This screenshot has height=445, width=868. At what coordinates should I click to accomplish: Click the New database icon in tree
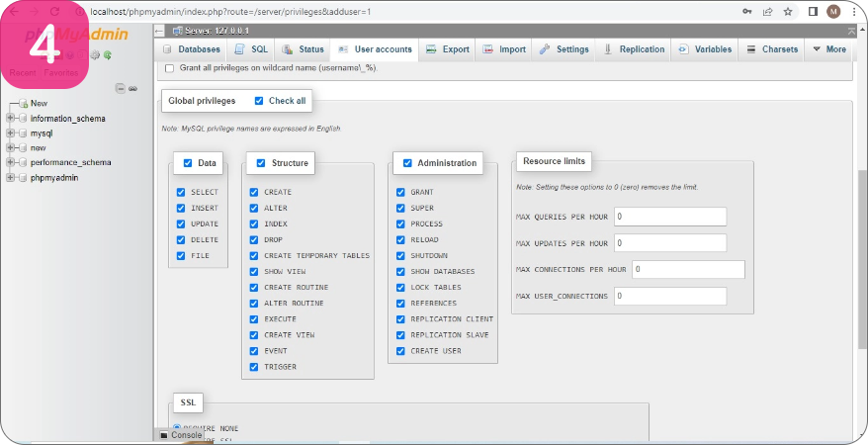coord(23,104)
